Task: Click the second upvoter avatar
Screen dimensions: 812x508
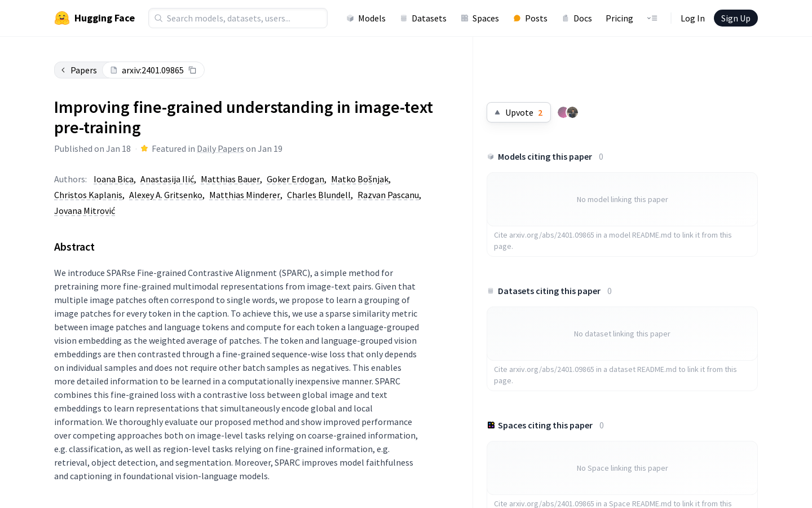Action: tap(572, 112)
